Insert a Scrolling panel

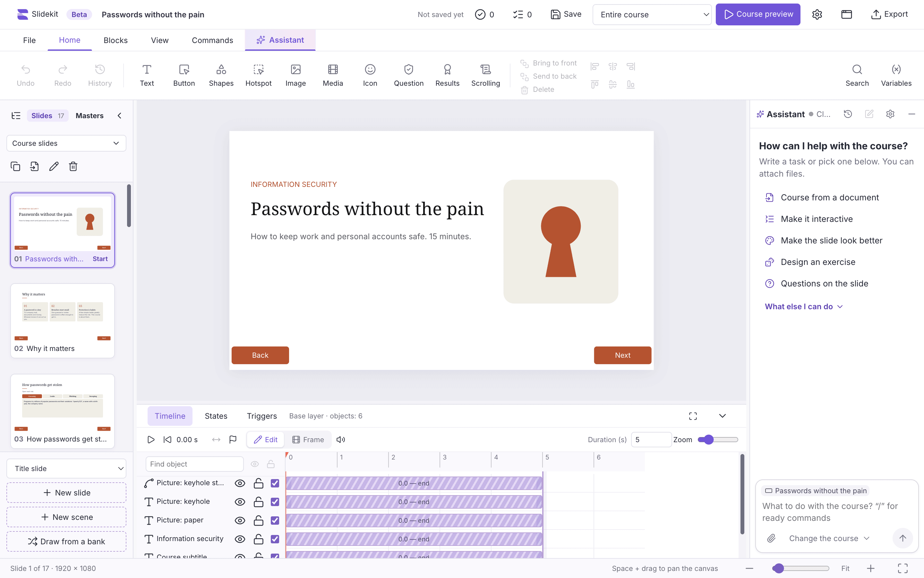tap(485, 75)
